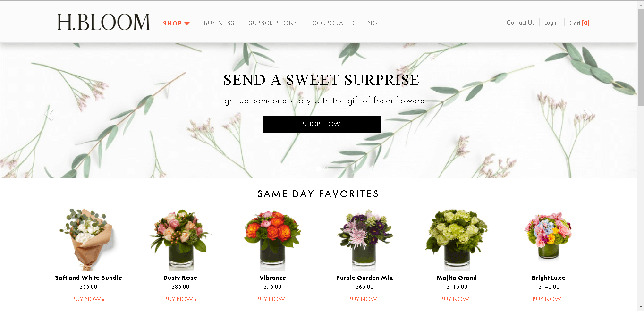Open the Contact Us link
The height and width of the screenshot is (311, 644).
click(x=520, y=23)
